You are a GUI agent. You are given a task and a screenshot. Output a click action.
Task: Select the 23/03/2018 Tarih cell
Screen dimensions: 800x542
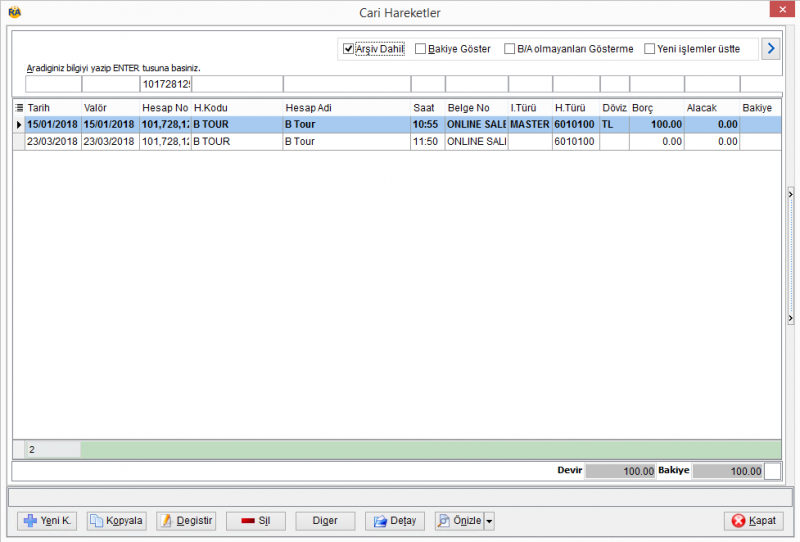pyautogui.click(x=53, y=142)
